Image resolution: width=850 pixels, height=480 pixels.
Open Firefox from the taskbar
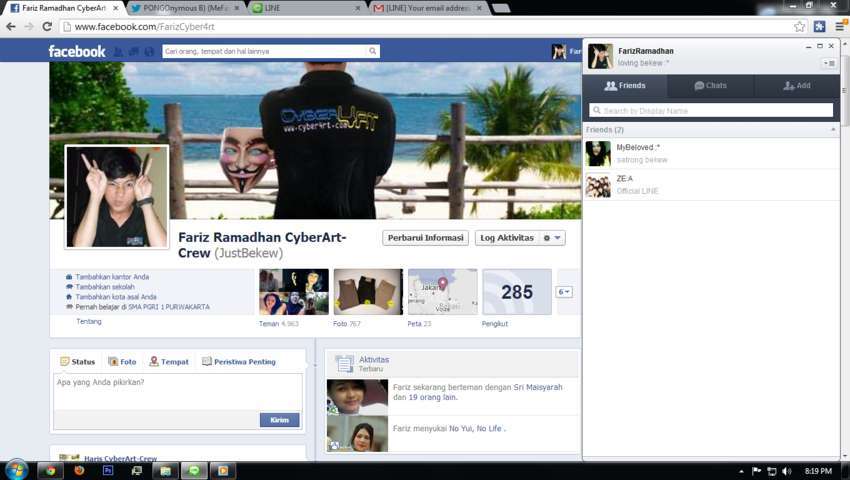79,471
